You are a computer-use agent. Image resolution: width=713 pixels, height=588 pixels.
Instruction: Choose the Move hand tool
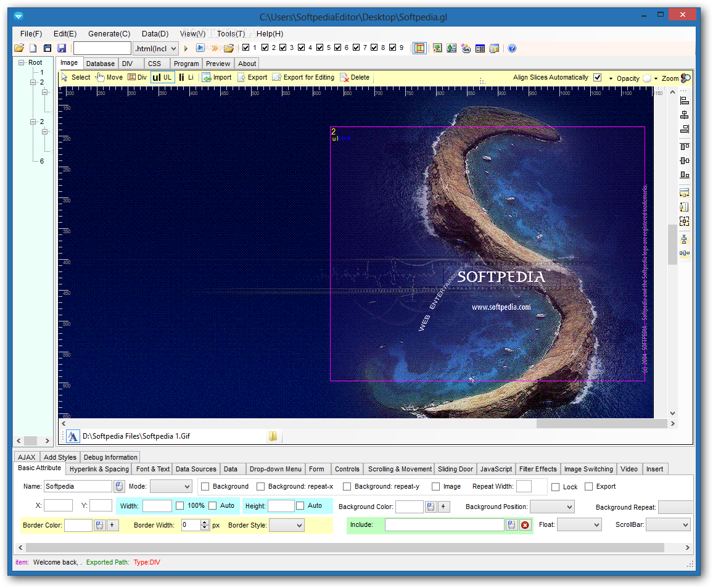pyautogui.click(x=109, y=77)
